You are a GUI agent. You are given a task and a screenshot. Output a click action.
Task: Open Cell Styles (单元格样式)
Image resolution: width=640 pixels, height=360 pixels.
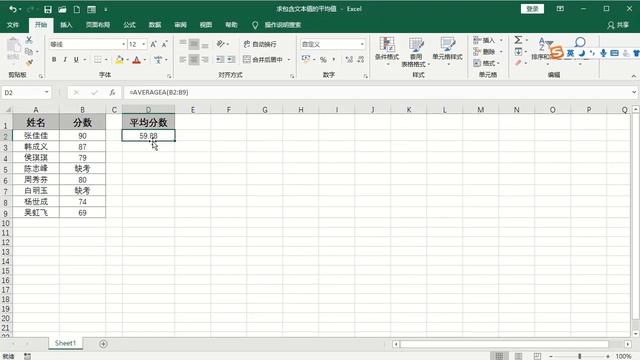447,51
